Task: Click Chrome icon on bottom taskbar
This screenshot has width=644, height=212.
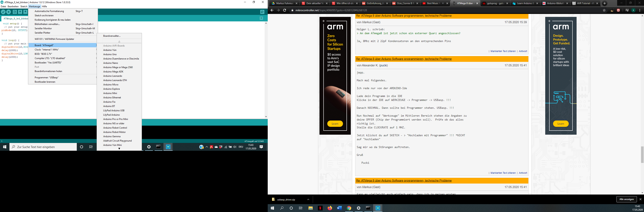Action: pos(349,208)
